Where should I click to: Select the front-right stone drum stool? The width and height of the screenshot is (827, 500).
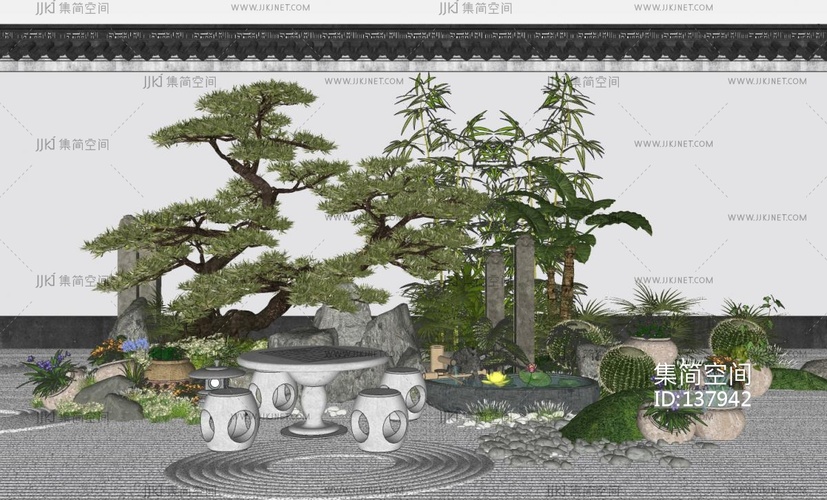(x=379, y=418)
